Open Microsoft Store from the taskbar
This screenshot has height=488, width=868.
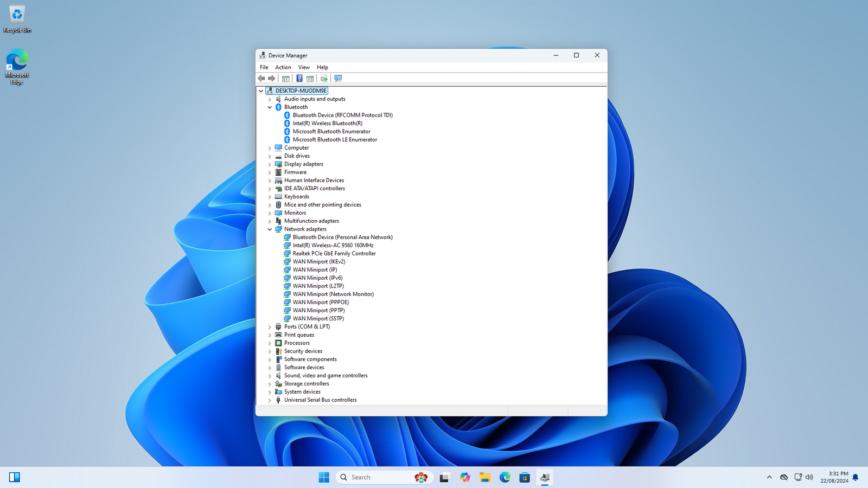[x=525, y=477]
